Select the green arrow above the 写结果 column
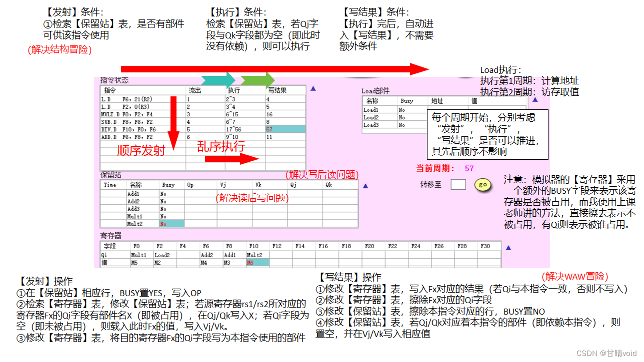The height and width of the screenshot is (362, 644). point(258,79)
